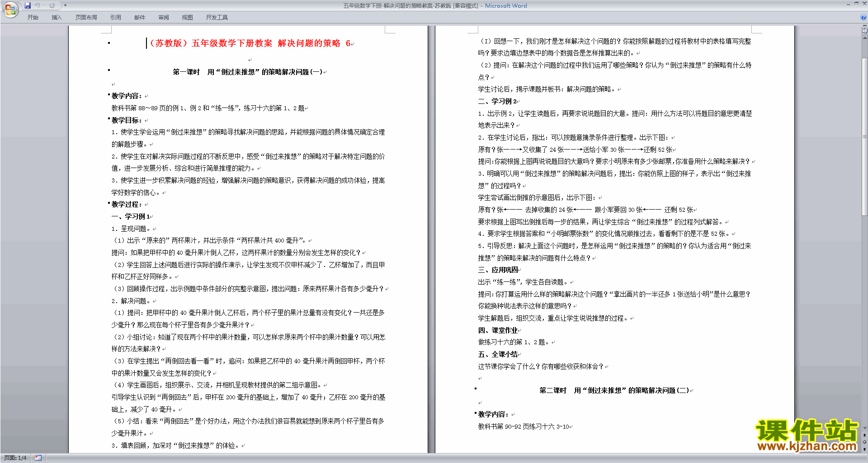Open Microsoft Word Help

pos(863,17)
